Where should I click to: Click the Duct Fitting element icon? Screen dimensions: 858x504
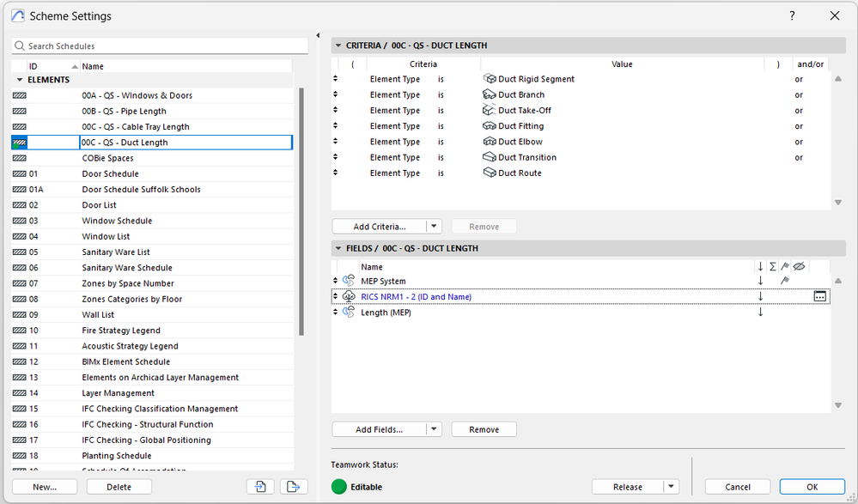click(x=490, y=126)
